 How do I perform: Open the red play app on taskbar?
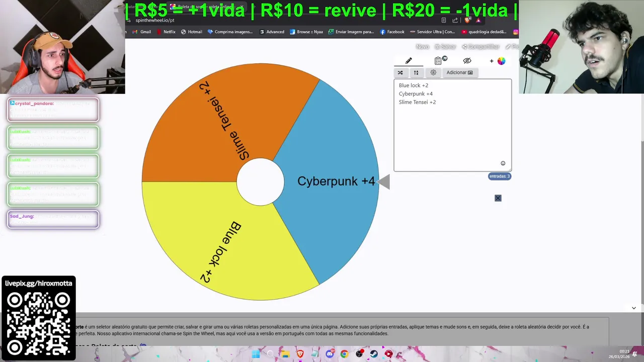388,354
